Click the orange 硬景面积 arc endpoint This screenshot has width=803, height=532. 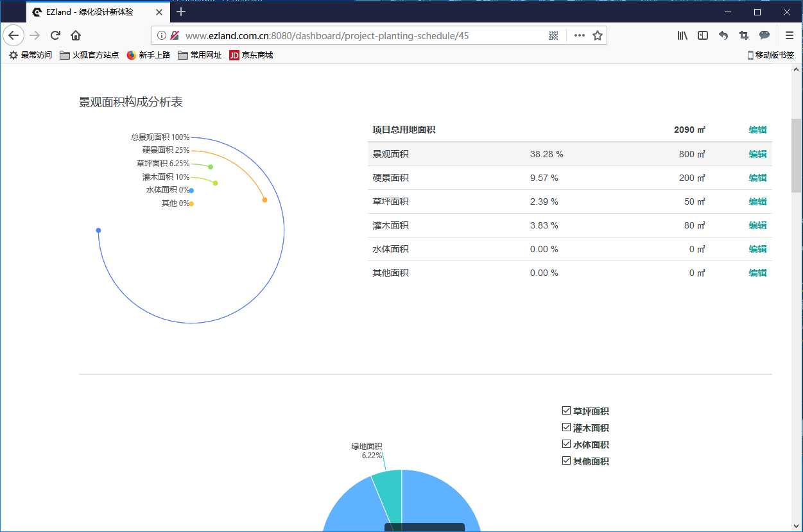click(x=264, y=200)
